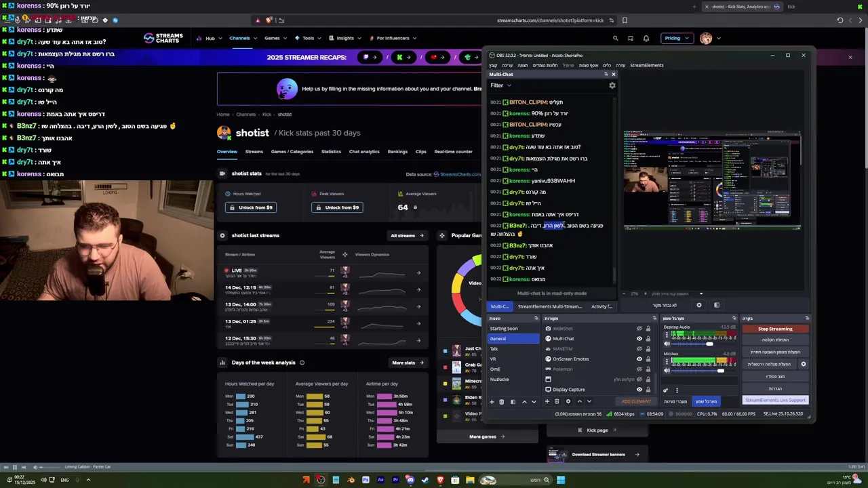Open the Kick streamer recap
Image resolution: width=868 pixels, height=488 pixels.
coord(404,57)
